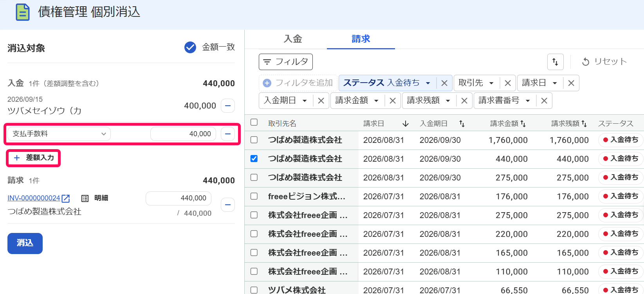The width and height of the screenshot is (644, 294).
Task: Check the 株式会社freee企画 220,000 row checkbox
Action: click(x=254, y=234)
